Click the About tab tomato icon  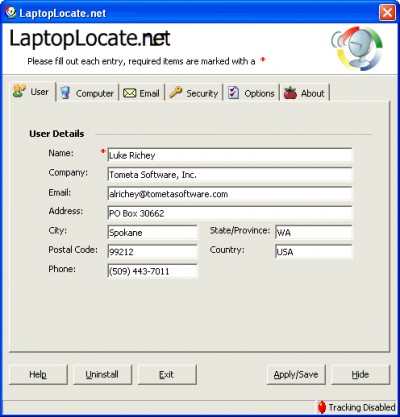coord(290,93)
